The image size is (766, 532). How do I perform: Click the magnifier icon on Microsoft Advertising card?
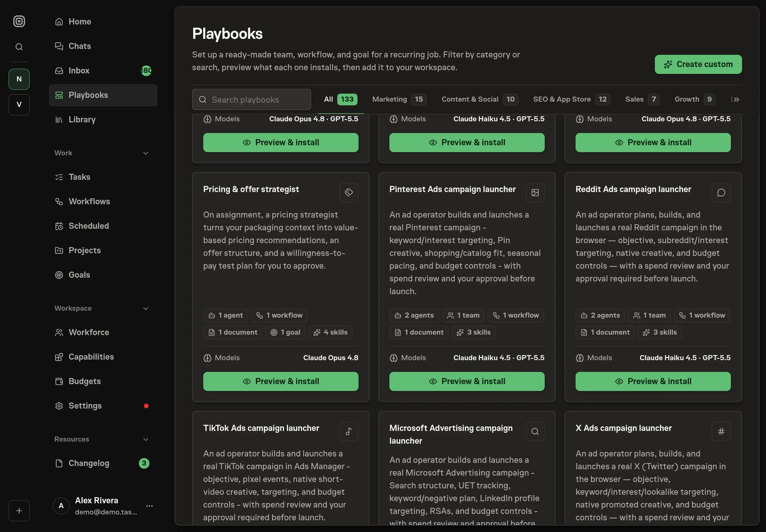(x=535, y=432)
